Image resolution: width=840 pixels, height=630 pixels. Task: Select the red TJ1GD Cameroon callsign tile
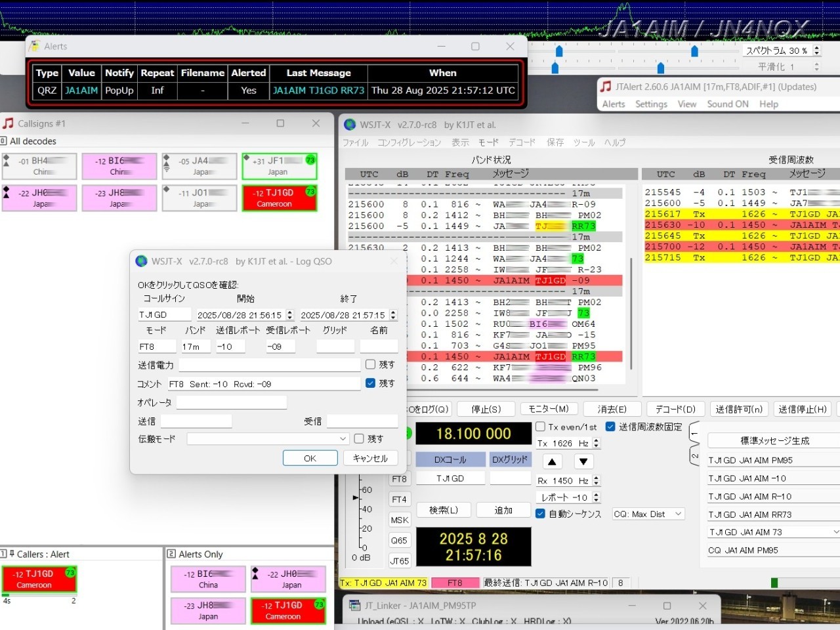click(x=280, y=198)
